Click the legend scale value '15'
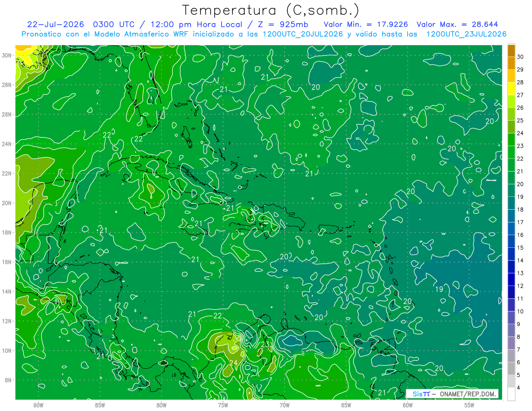The height and width of the screenshot is (411, 532). point(520,247)
